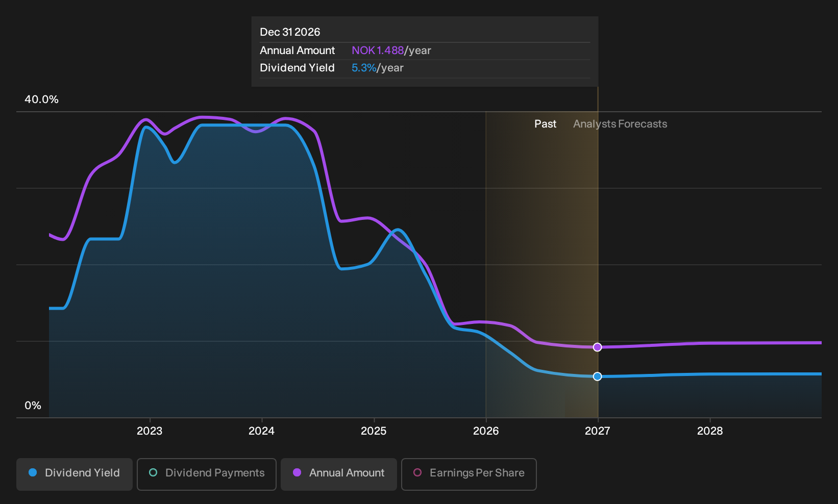Click the Dec 31 2026 tooltip date

coord(290,32)
